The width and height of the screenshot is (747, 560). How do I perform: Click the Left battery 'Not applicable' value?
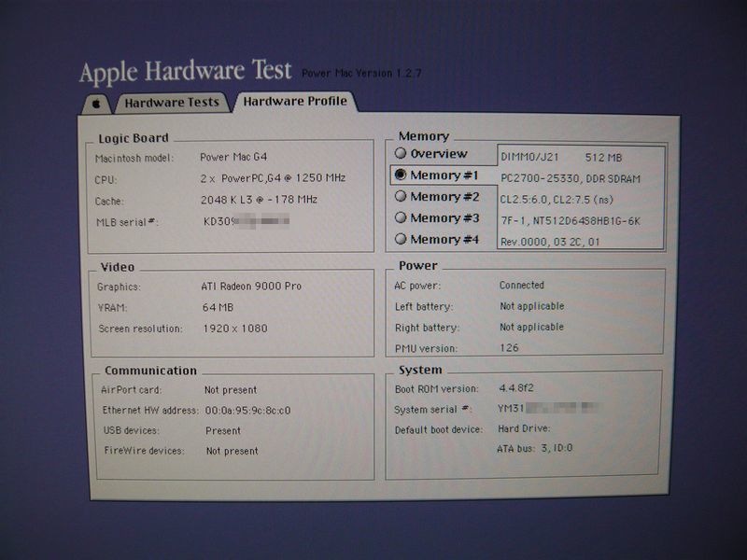click(x=531, y=306)
